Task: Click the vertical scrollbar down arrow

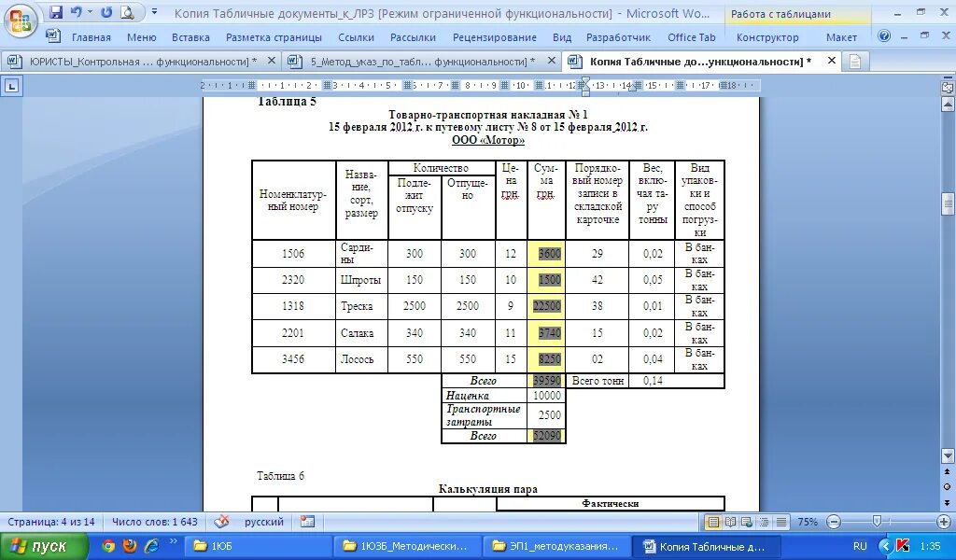Action: tap(948, 455)
